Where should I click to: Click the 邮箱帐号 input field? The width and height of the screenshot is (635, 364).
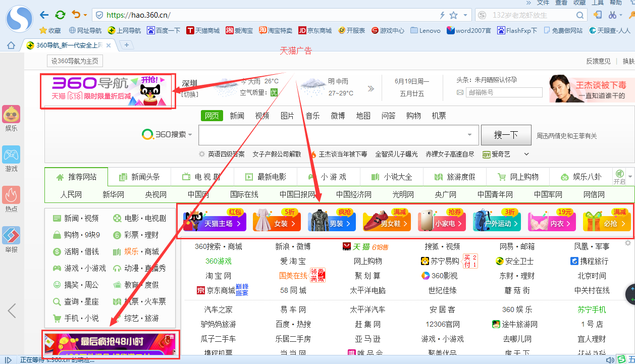(505, 92)
